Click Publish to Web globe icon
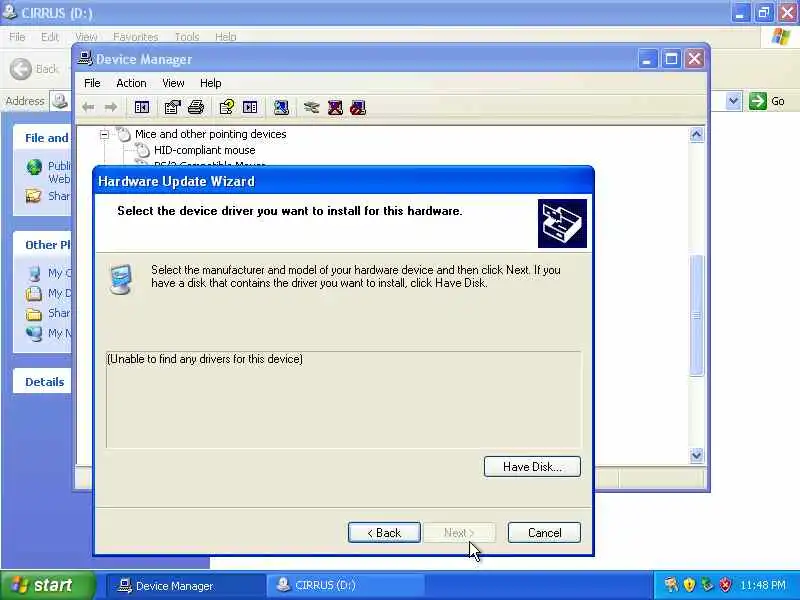The width and height of the screenshot is (800, 600). (x=34, y=167)
